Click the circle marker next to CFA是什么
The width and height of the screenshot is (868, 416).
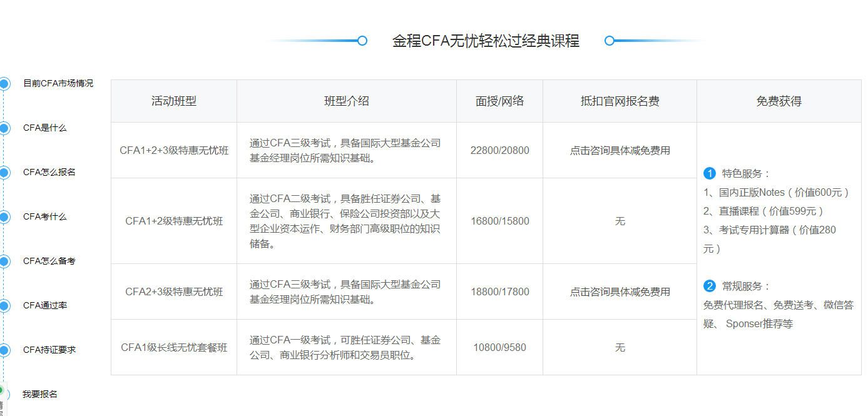[5, 128]
